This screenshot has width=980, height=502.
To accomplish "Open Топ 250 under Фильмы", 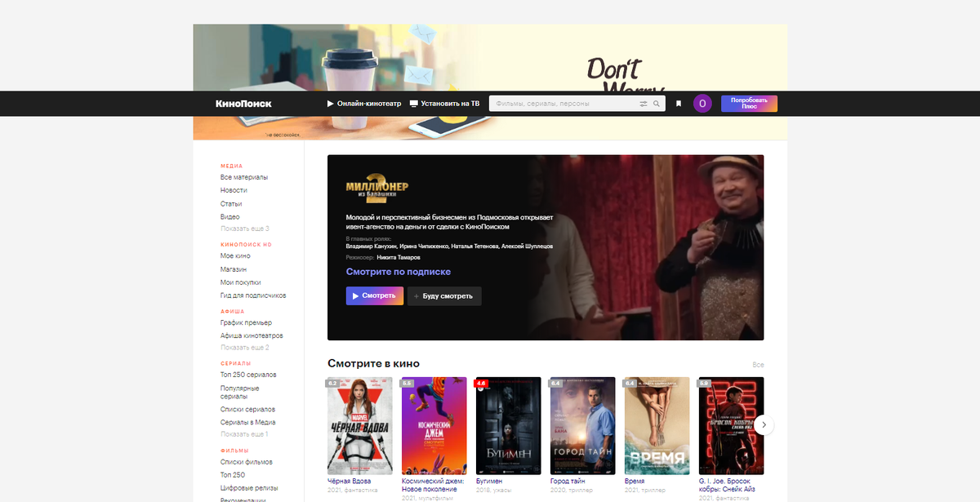I will [x=233, y=475].
